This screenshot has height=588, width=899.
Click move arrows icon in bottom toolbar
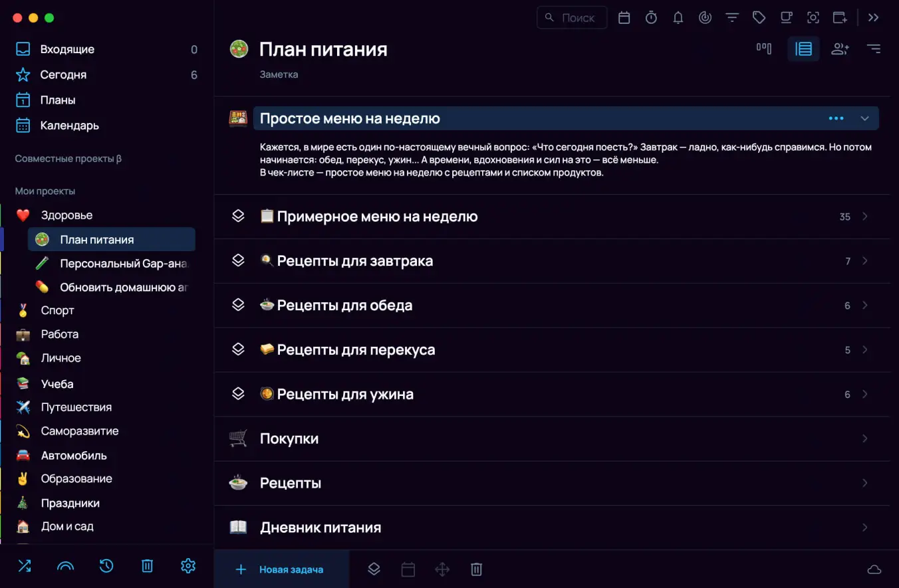point(442,569)
